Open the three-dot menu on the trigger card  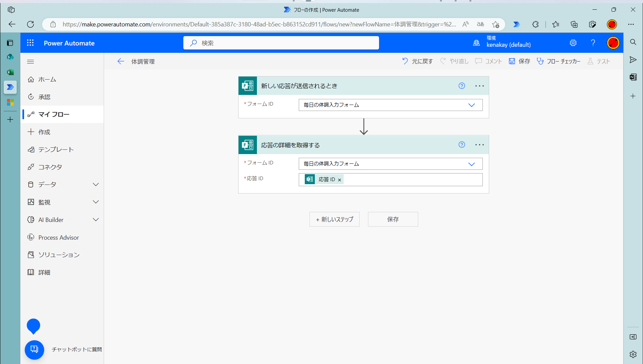[x=479, y=86]
